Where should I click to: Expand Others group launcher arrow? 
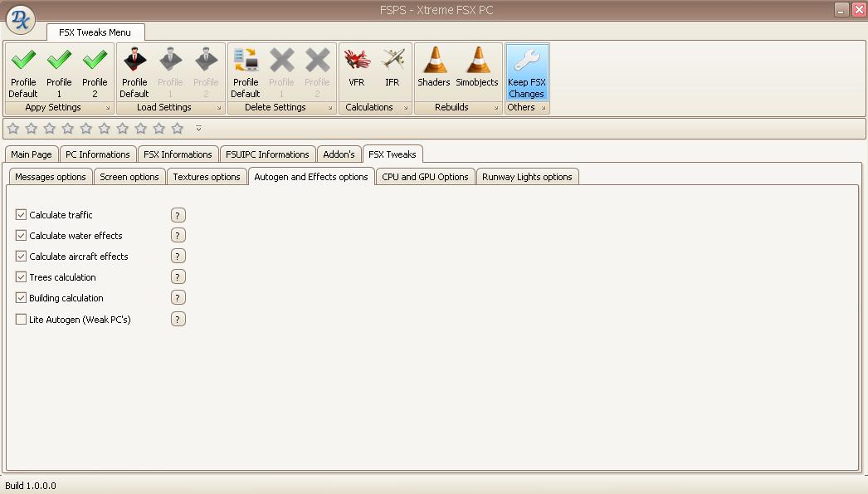pos(544,108)
